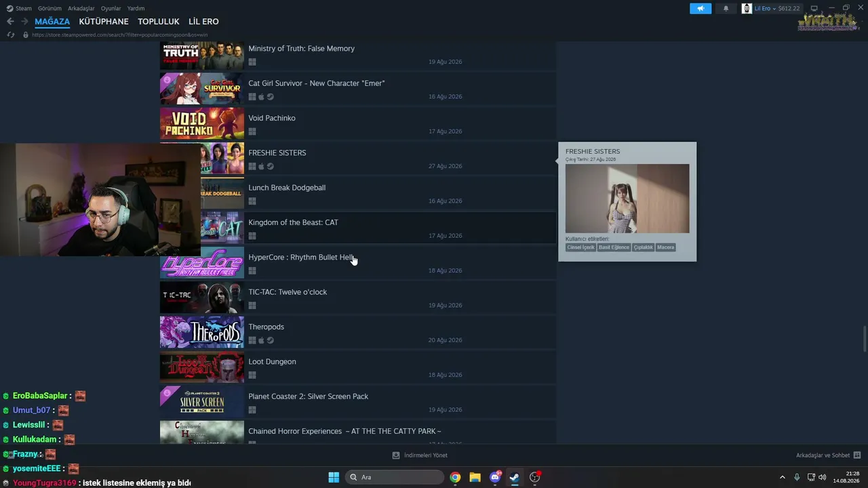Click the microphone icon in system tray
Image resolution: width=868 pixels, height=488 pixels.
pyautogui.click(x=797, y=477)
